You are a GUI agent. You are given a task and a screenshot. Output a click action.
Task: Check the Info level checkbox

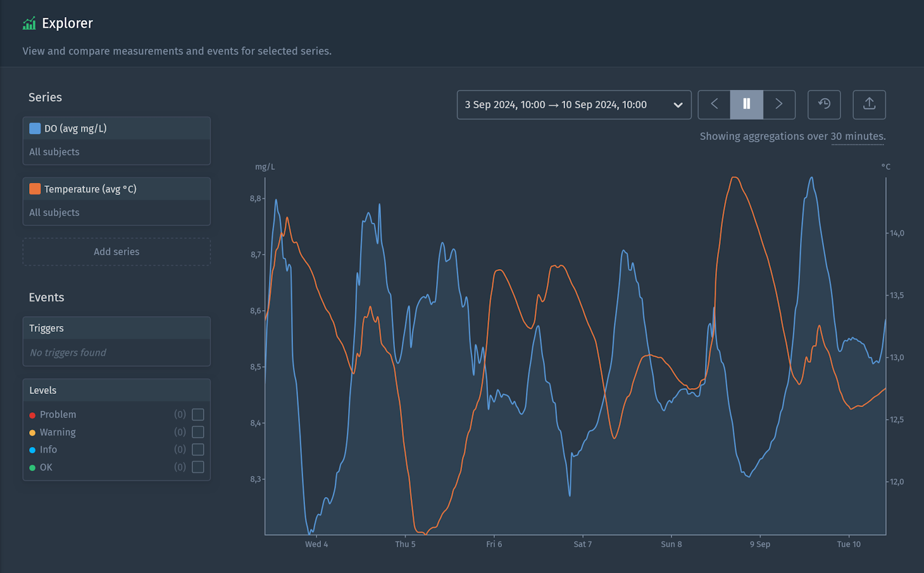pyautogui.click(x=198, y=450)
